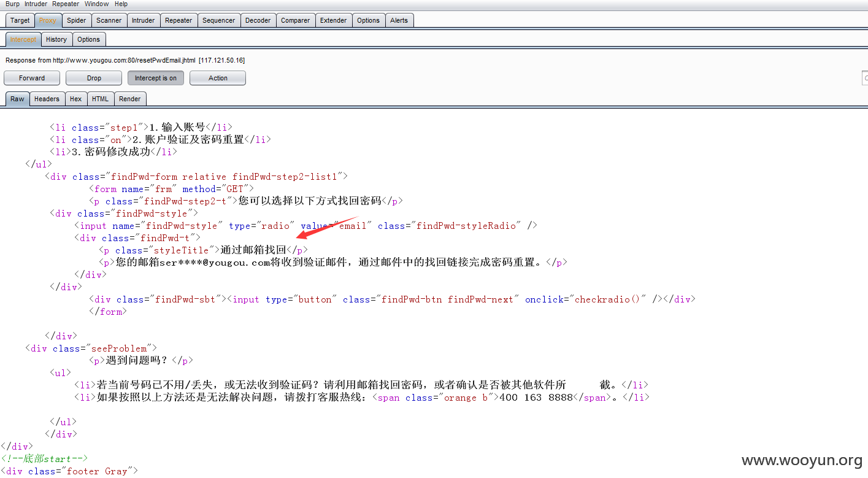Toggle the Intercept is on button
Image resolution: width=868 pixels, height=478 pixels.
click(x=156, y=78)
